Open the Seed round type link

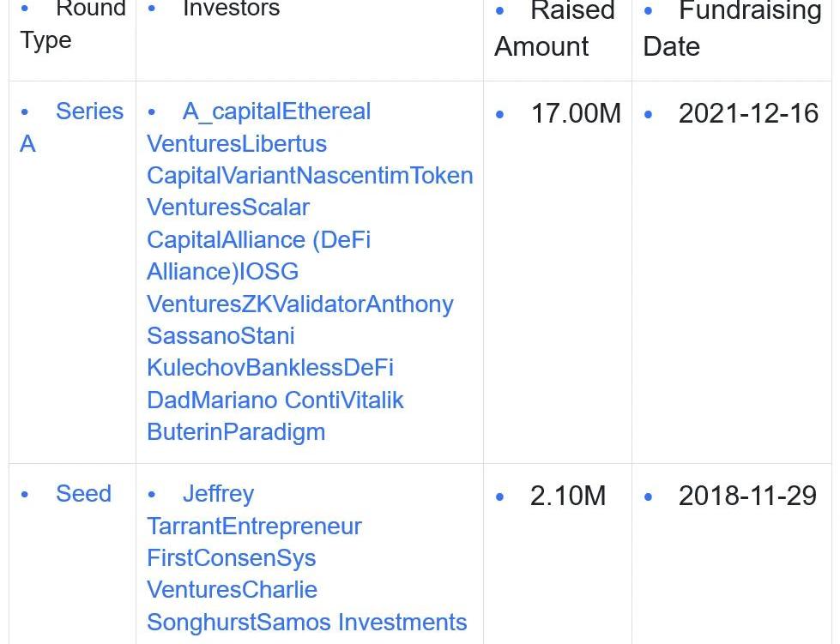pos(83,494)
